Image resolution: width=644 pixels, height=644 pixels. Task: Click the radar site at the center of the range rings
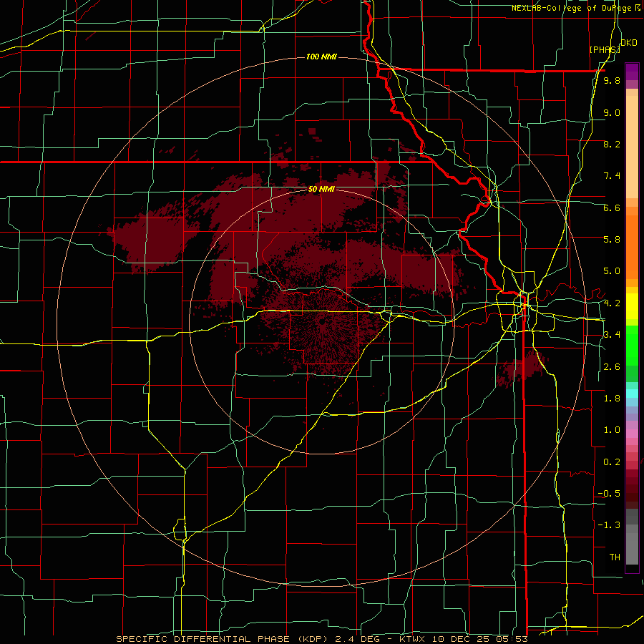click(x=322, y=321)
